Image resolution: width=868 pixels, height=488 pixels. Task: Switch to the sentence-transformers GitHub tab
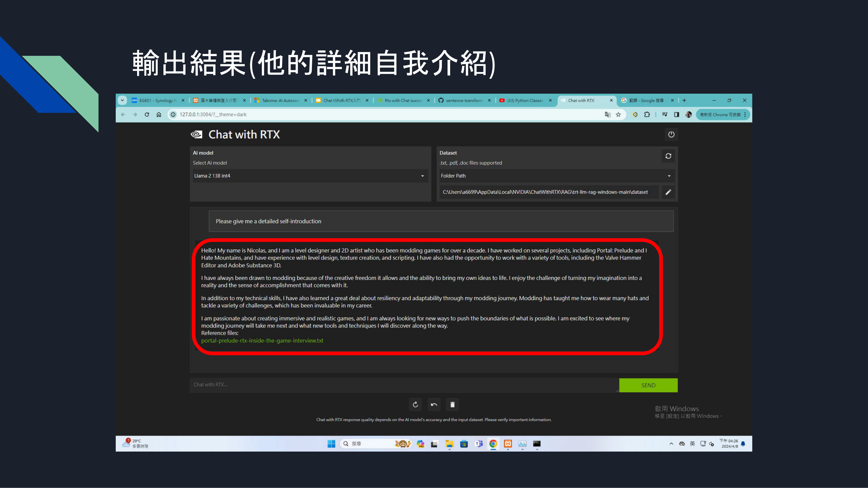(x=464, y=100)
